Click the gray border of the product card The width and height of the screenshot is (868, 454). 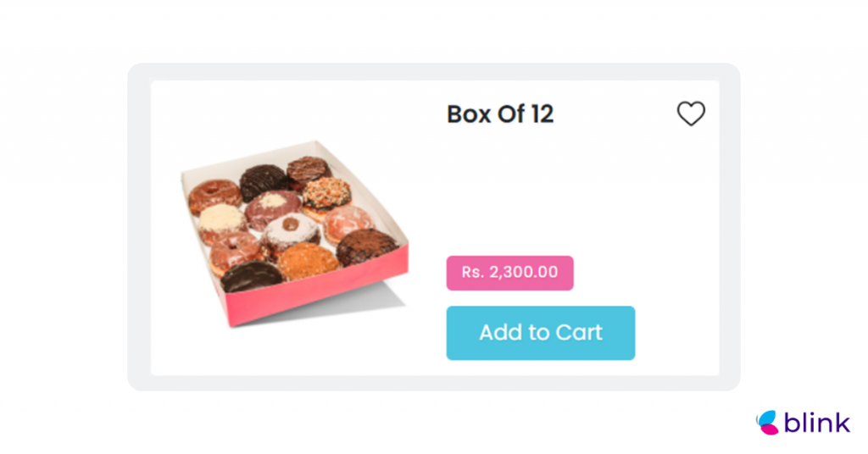(x=138, y=229)
